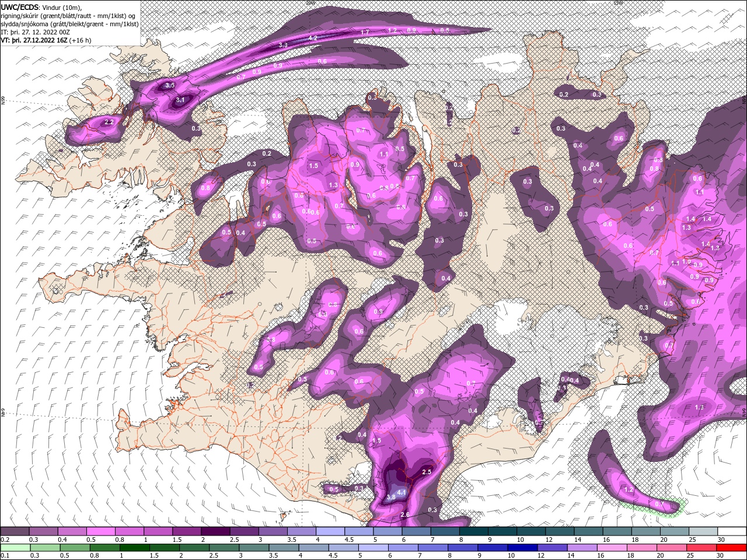This screenshot has width=747, height=560.
Task: Select the light pink 16 swatch in lower legend
Action: (x=612, y=548)
